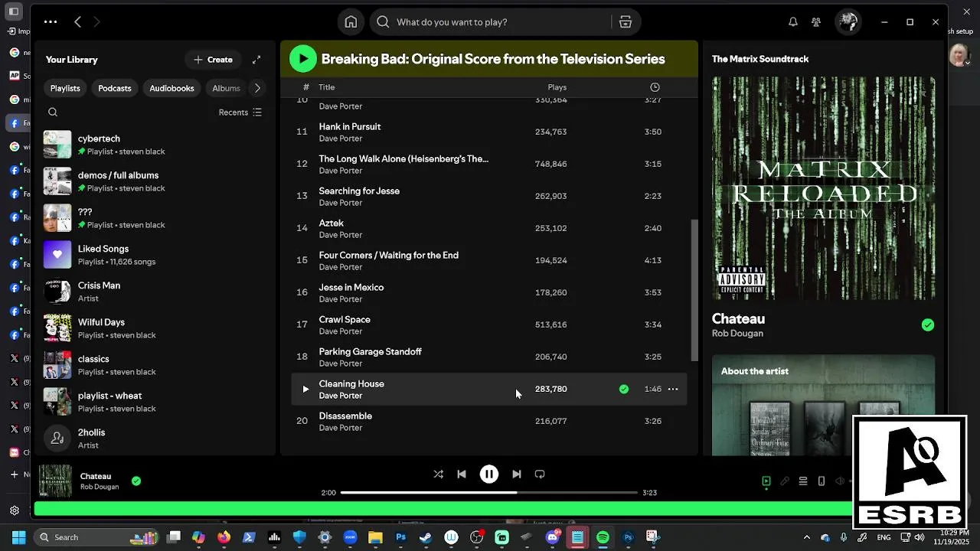This screenshot has height=551, width=980.
Task: Filter library by Audiobooks
Action: [x=171, y=88]
